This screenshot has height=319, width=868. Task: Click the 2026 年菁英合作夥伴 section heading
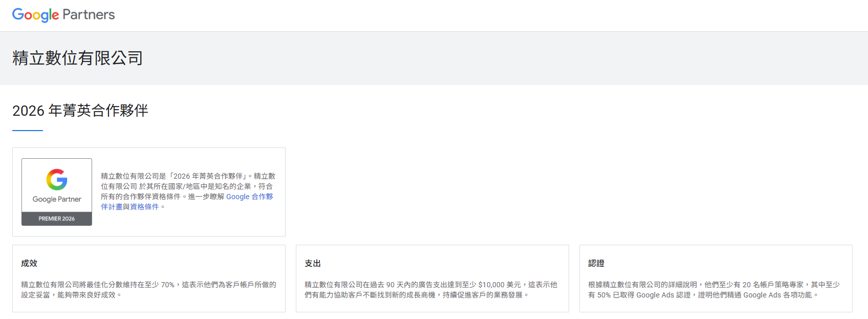click(80, 111)
